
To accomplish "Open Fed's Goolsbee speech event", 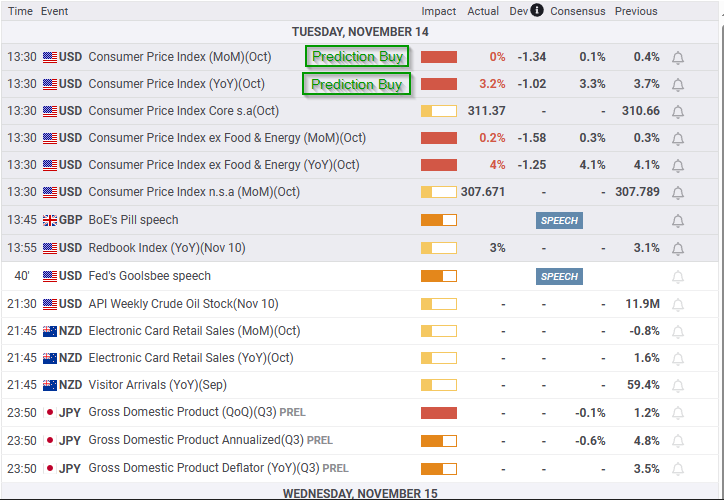I will (x=150, y=276).
